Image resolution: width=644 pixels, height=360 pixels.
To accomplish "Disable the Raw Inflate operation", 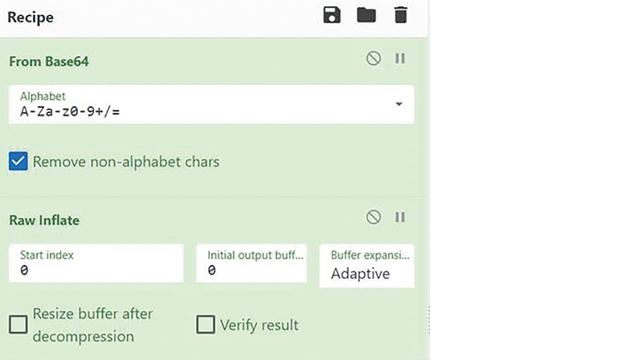I will pyautogui.click(x=374, y=217).
